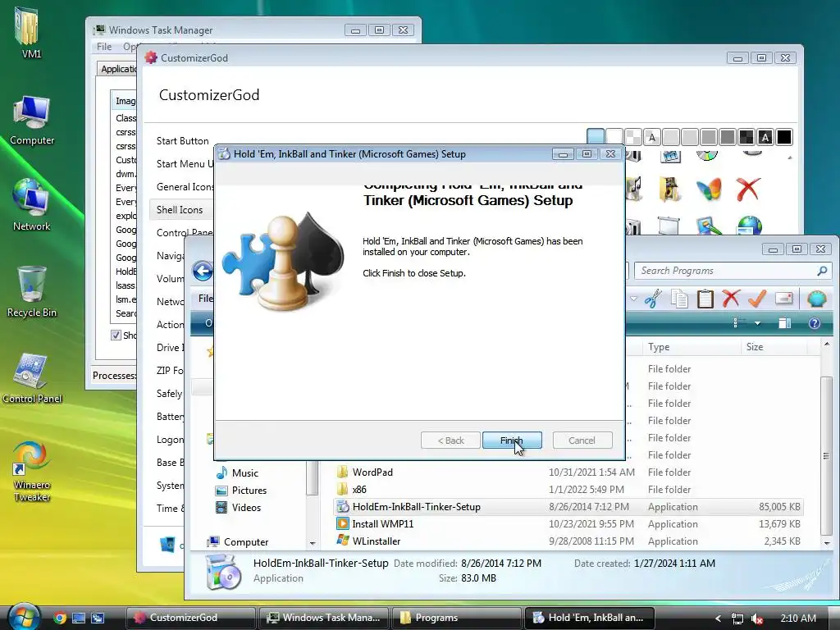The width and height of the screenshot is (840, 630).
Task: Launch Chrome from the quick launch bar
Action: [60, 618]
